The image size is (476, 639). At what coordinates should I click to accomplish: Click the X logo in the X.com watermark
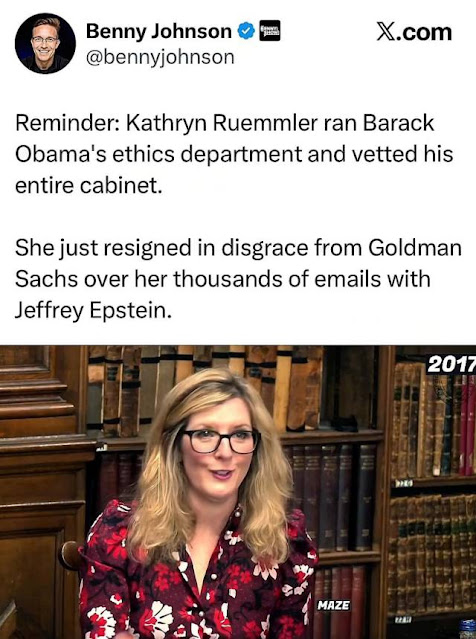click(x=386, y=32)
